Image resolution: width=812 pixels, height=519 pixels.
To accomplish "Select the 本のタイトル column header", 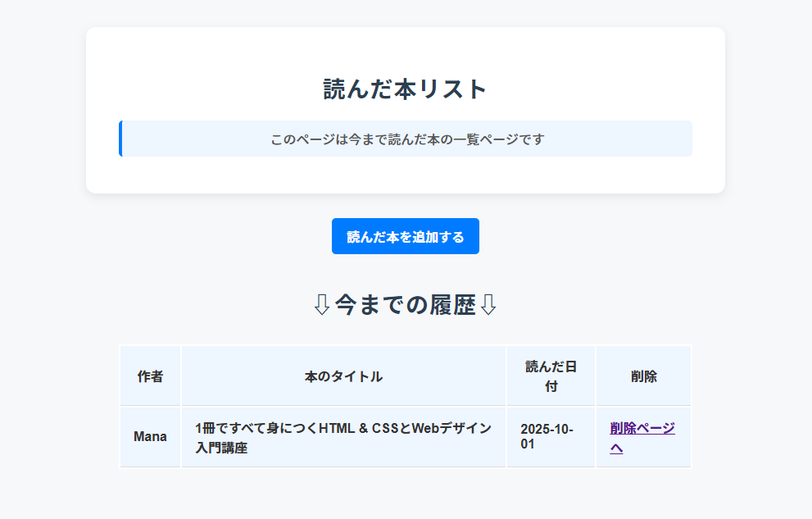I will (343, 376).
